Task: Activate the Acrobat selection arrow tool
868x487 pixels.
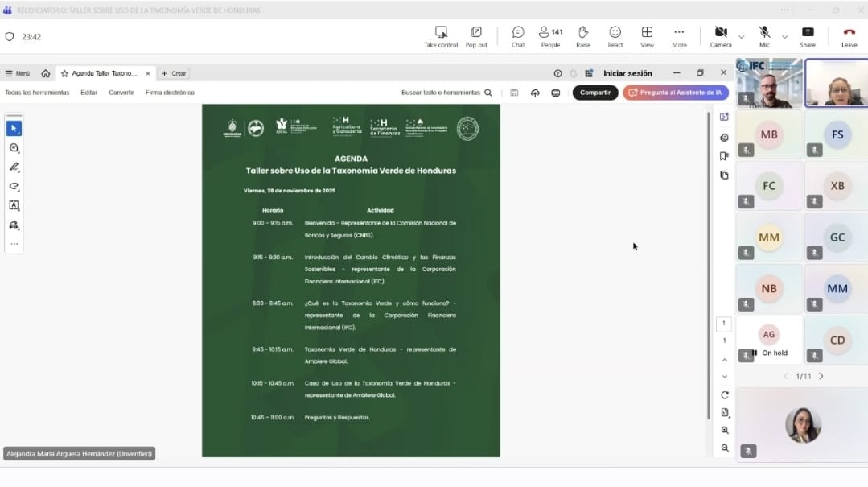Action: (x=14, y=129)
